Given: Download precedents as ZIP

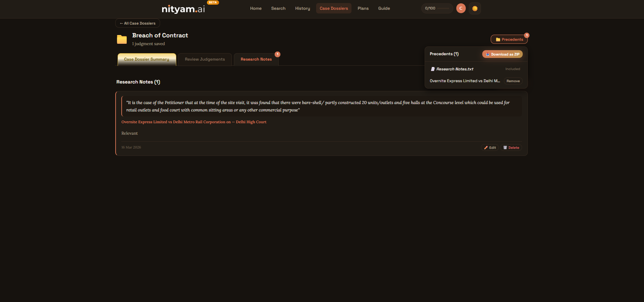Looking at the screenshot, I should pyautogui.click(x=502, y=54).
